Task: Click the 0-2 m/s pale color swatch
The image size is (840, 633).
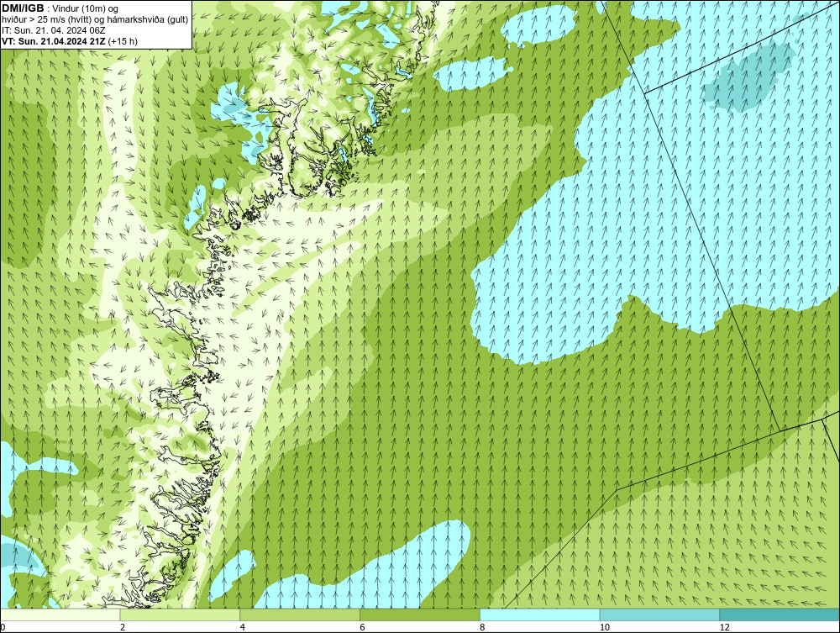Action: (x=60, y=615)
